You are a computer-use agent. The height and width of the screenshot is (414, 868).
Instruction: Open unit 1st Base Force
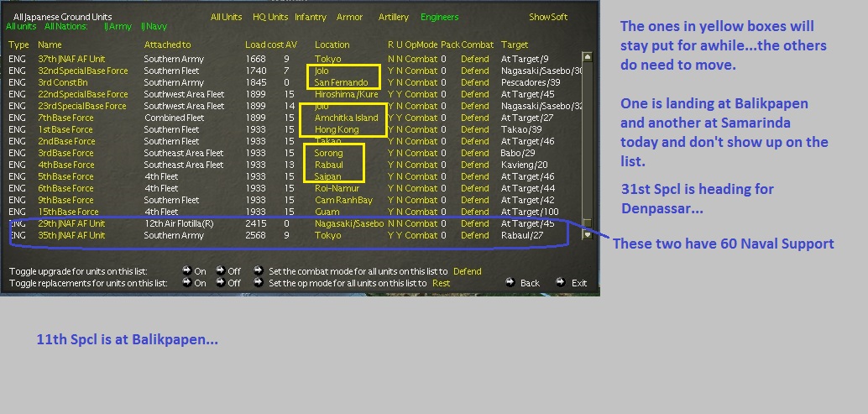(65, 129)
